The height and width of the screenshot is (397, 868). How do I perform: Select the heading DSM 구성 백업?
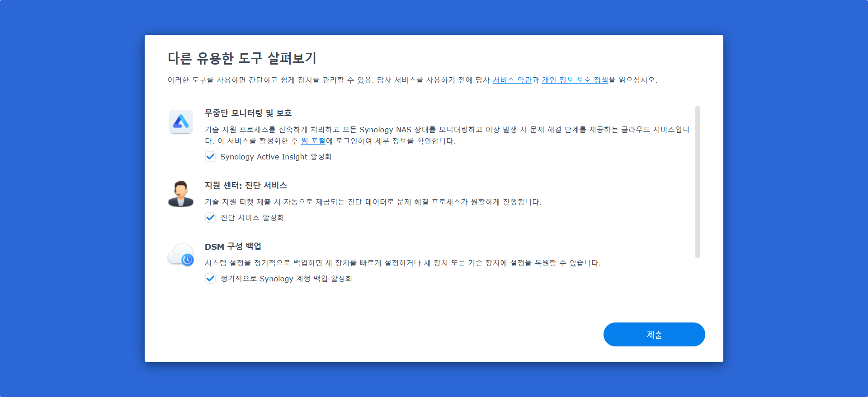(x=233, y=247)
